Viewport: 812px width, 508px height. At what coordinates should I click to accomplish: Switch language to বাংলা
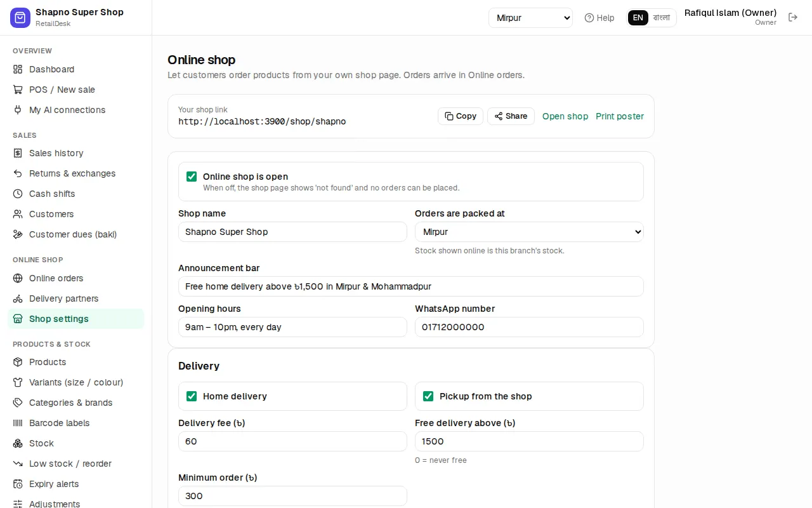tap(662, 18)
